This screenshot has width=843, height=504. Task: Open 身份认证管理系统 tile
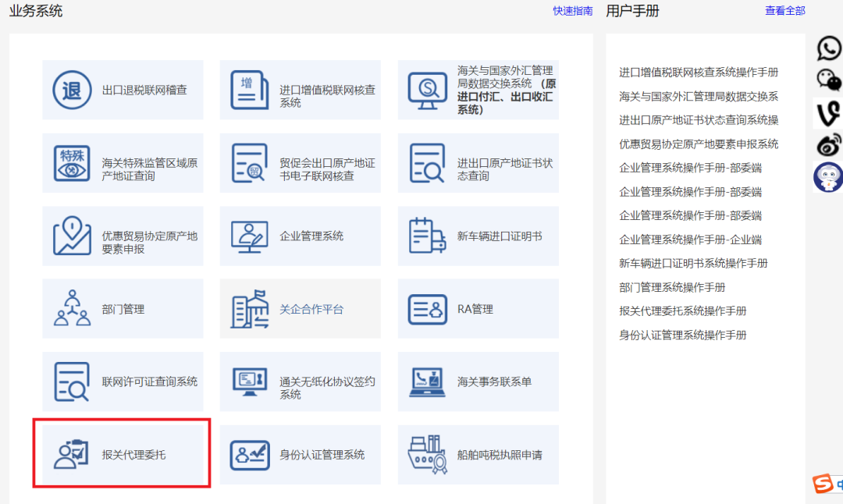click(x=300, y=455)
